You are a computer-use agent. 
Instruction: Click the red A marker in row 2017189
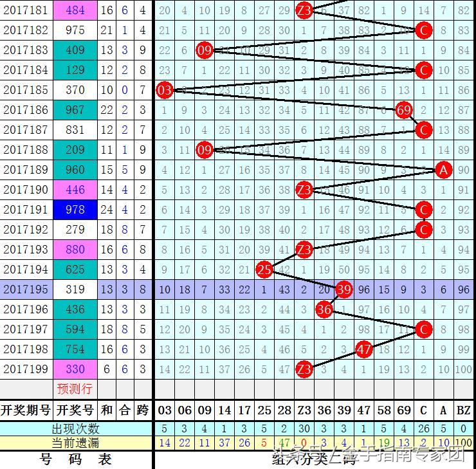[x=444, y=170]
